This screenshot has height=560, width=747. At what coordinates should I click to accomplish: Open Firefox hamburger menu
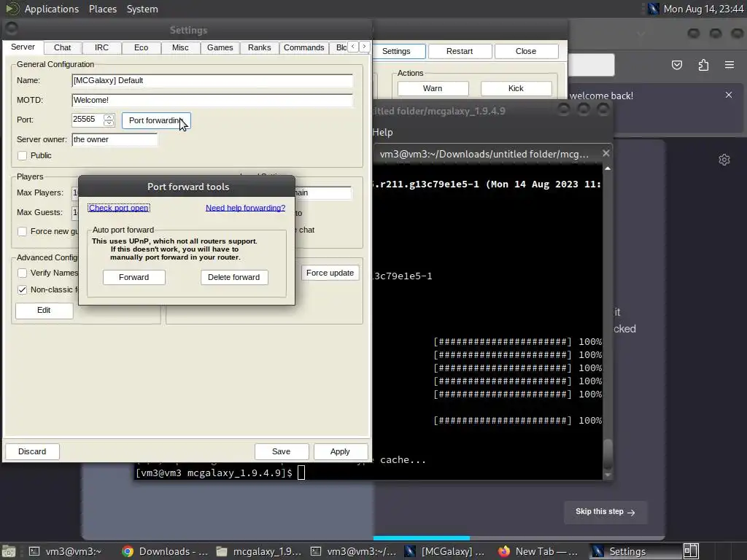point(729,65)
